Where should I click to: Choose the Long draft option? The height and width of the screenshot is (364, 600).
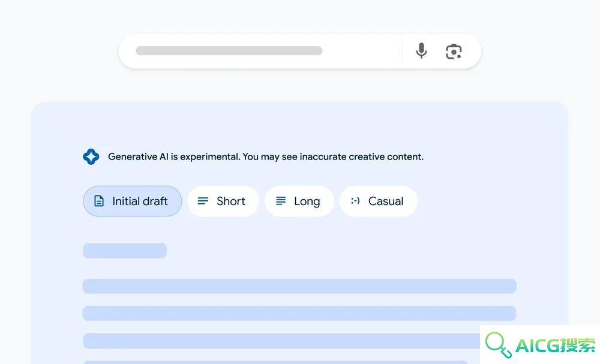(x=299, y=201)
